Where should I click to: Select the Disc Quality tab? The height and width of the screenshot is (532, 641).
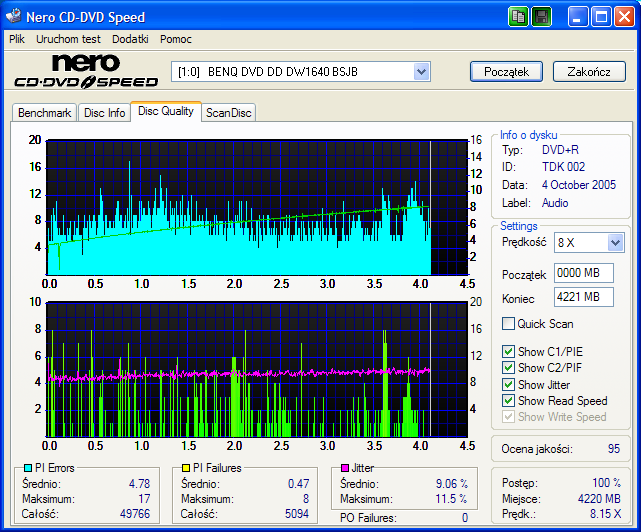point(166,111)
